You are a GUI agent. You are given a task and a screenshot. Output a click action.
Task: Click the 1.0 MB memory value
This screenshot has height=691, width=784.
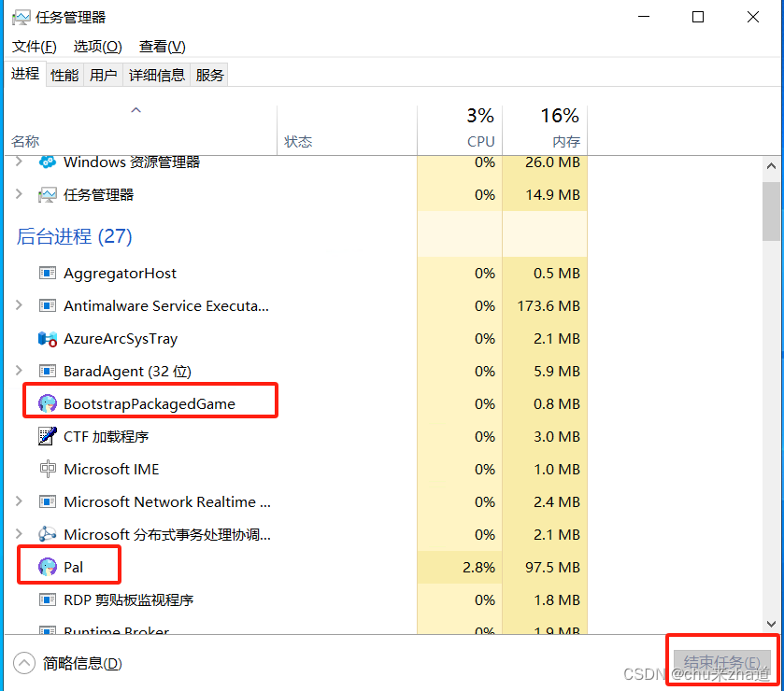click(x=557, y=469)
